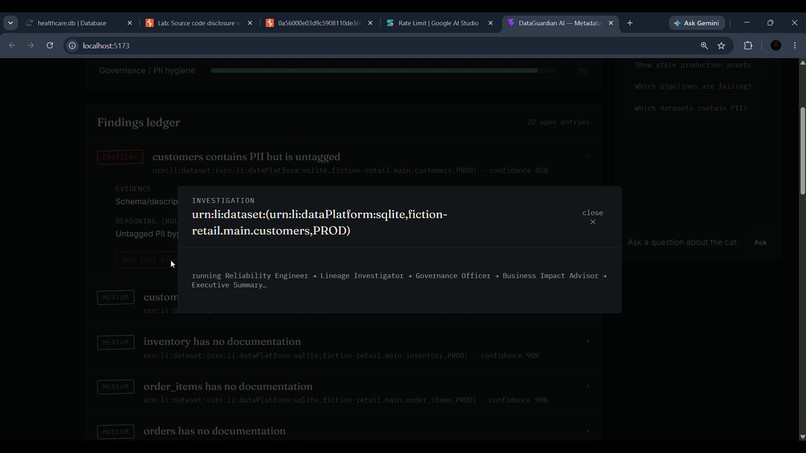This screenshot has width=806, height=453.
Task: Open the tab search dropdown arrow
Action: [10, 23]
